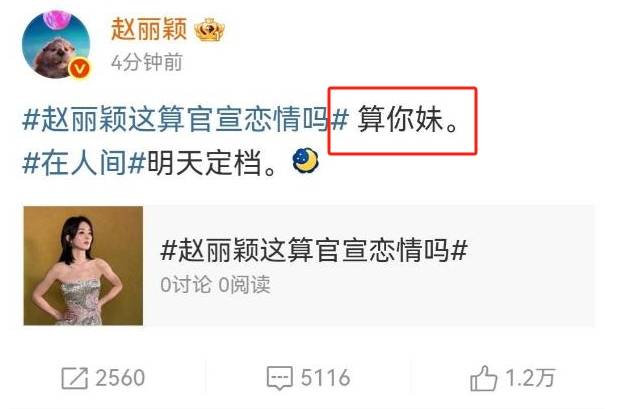Click the 明天定档 post text
Viewport: 627px width, 409px height.
tap(204, 162)
